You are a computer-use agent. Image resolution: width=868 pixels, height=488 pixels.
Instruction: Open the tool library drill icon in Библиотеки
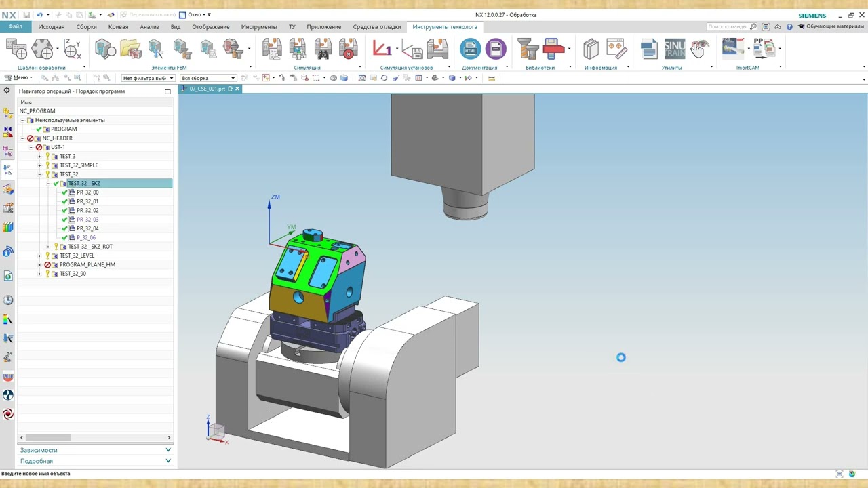[528, 49]
